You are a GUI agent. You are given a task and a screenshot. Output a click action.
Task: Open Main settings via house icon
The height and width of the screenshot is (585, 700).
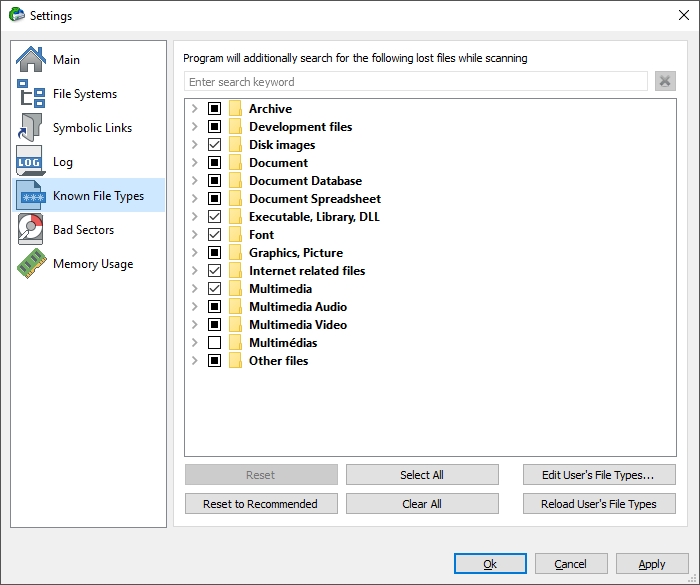[x=31, y=59]
